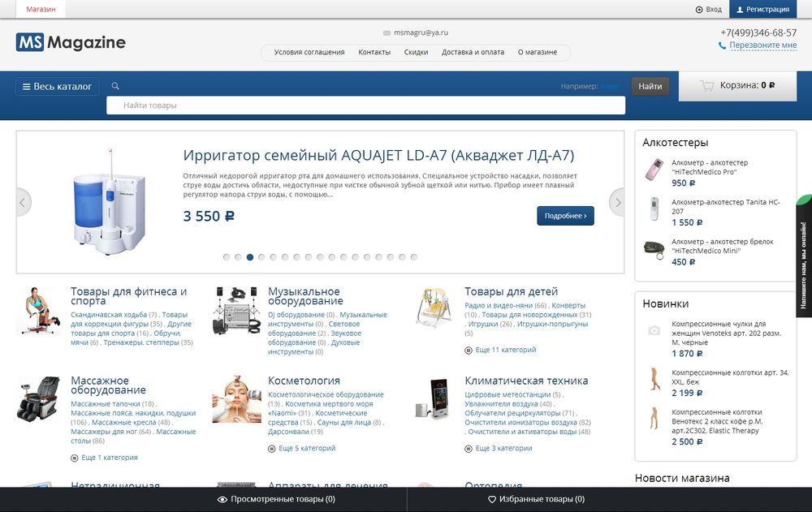This screenshot has height=512, width=812.
Task: Open the Массажное оборудование heading
Action: click(108, 385)
